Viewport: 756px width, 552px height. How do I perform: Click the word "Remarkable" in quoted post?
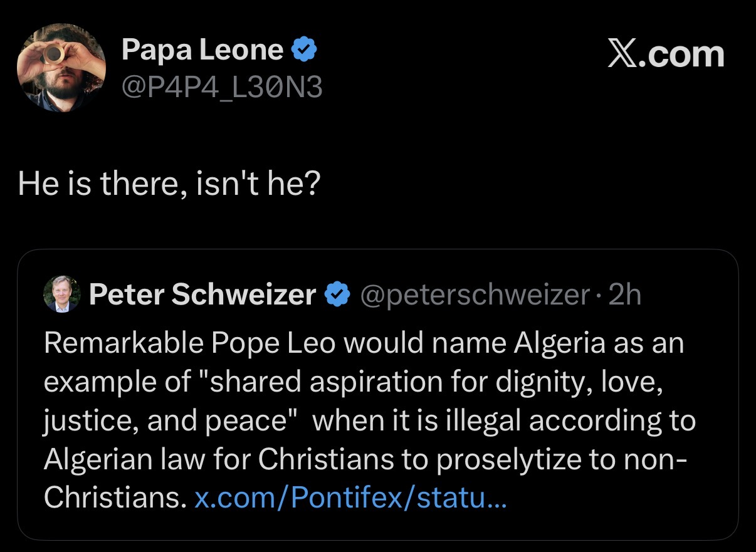coord(122,344)
